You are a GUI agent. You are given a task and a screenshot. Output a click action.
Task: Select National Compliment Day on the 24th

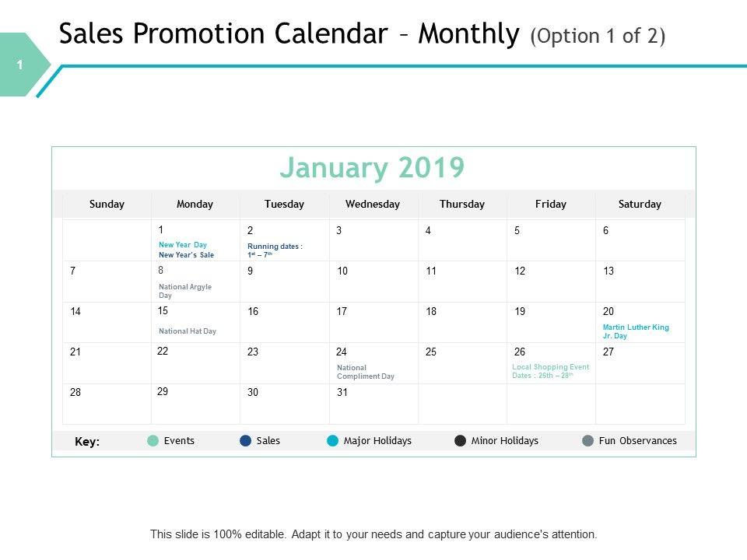365,372
